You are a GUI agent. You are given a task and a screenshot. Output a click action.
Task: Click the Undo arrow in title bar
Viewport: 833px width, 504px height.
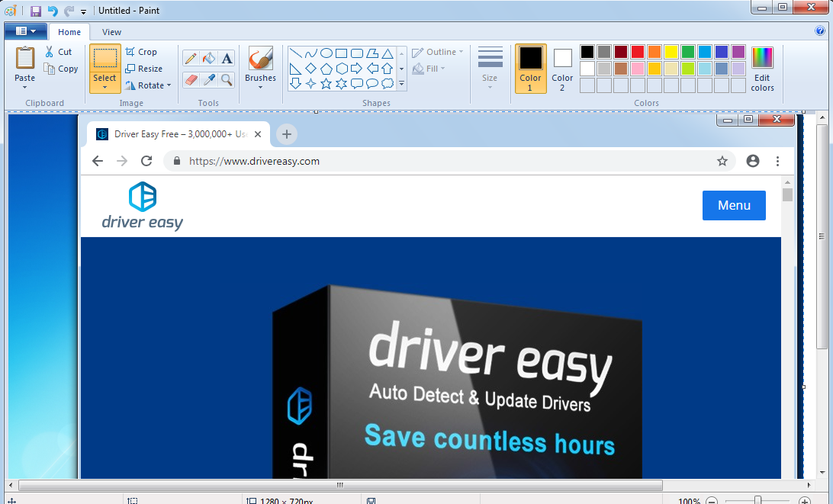pyautogui.click(x=52, y=11)
